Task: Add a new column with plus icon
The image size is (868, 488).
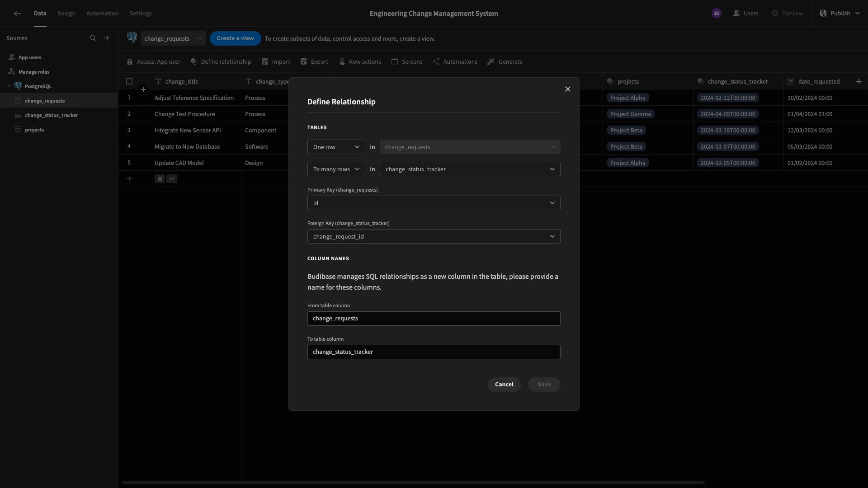Action: pyautogui.click(x=859, y=81)
